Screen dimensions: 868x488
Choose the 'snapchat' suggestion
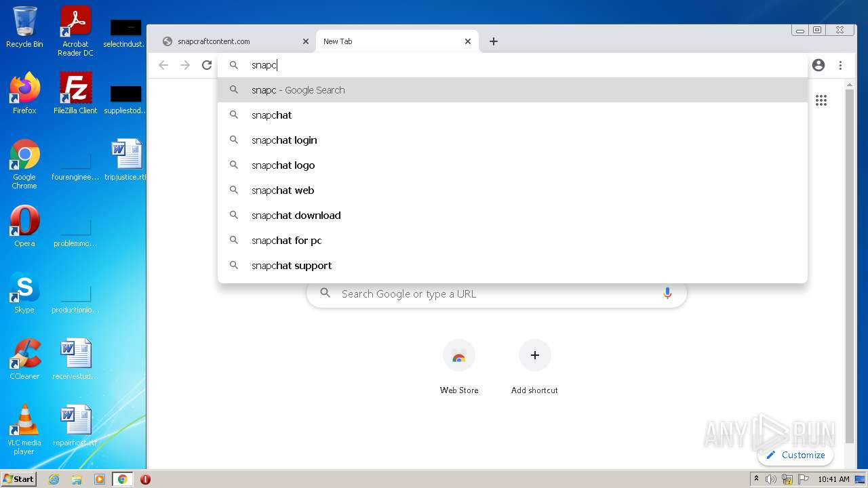[x=513, y=115]
